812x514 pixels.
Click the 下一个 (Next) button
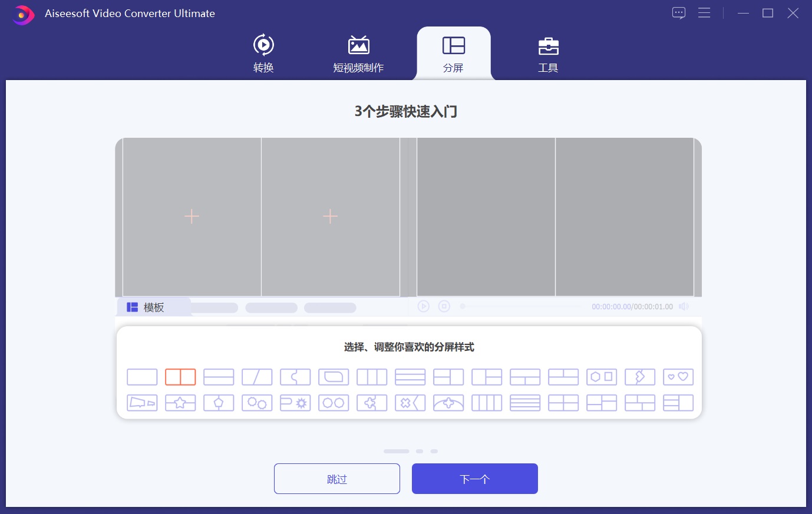pos(475,479)
